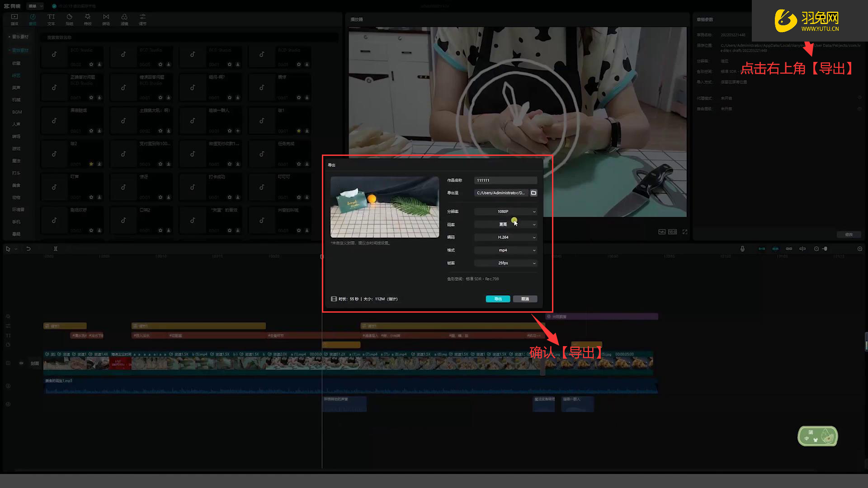Expand the mp4 format dropdown
Screen dimensions: 868x488
(x=505, y=250)
